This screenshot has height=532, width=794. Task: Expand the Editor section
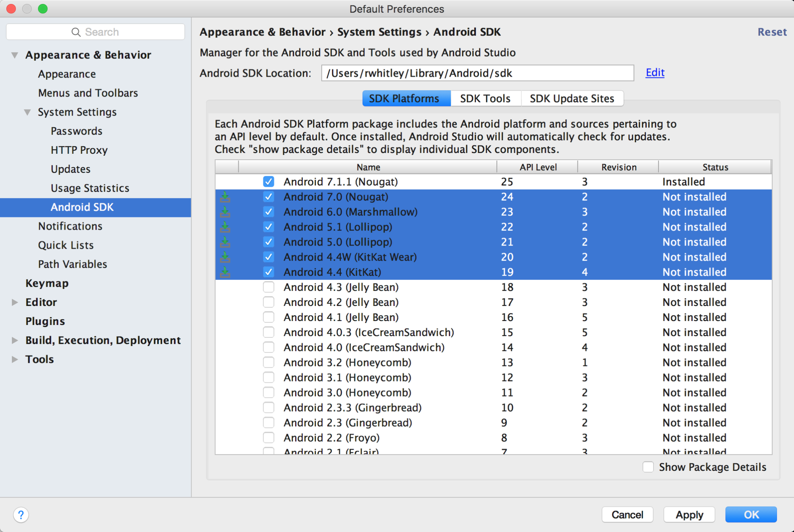15,302
